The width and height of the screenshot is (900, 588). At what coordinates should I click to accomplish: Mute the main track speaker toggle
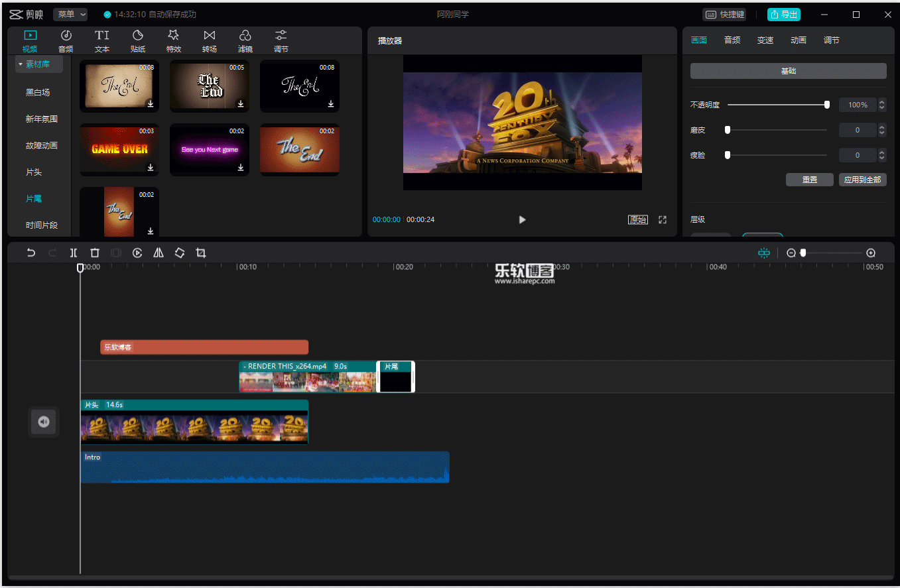pos(44,422)
